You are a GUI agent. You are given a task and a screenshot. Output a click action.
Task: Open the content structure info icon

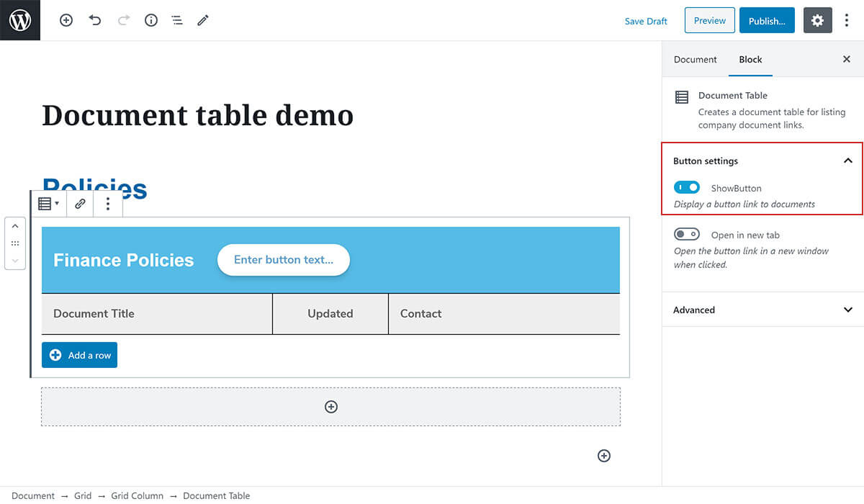point(151,21)
